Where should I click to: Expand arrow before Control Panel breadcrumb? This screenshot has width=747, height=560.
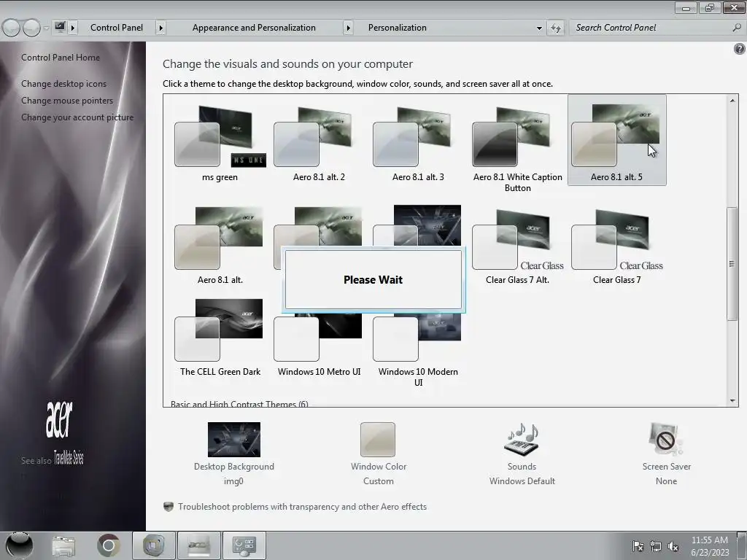[73, 28]
